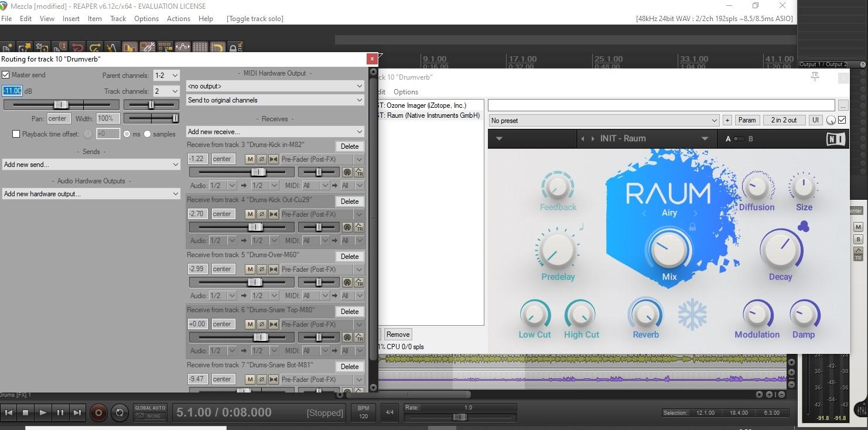
Task: Select the ms radio button
Action: point(127,134)
